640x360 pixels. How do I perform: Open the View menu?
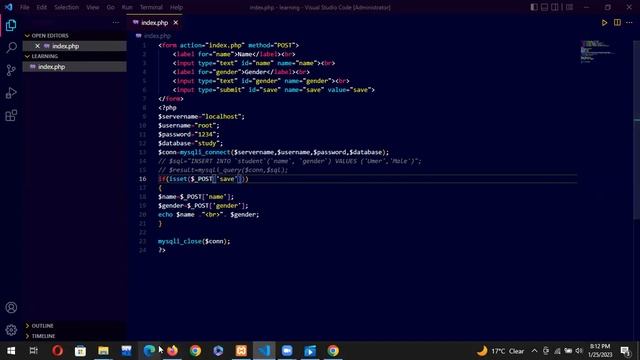point(93,7)
